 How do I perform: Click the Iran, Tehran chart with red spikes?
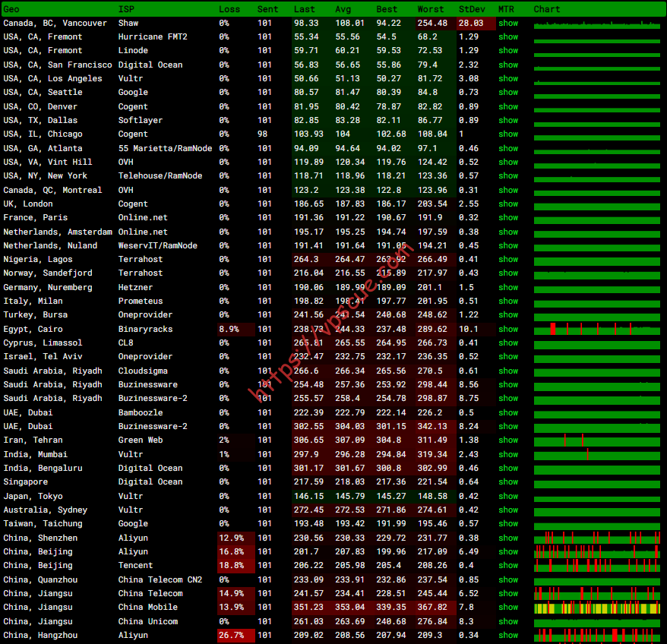pyautogui.click(x=597, y=440)
